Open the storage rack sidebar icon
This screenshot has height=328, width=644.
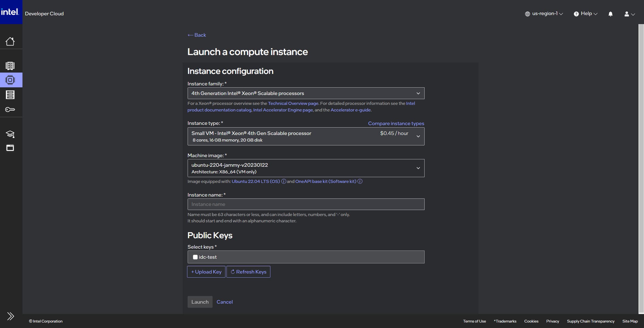coord(10,95)
